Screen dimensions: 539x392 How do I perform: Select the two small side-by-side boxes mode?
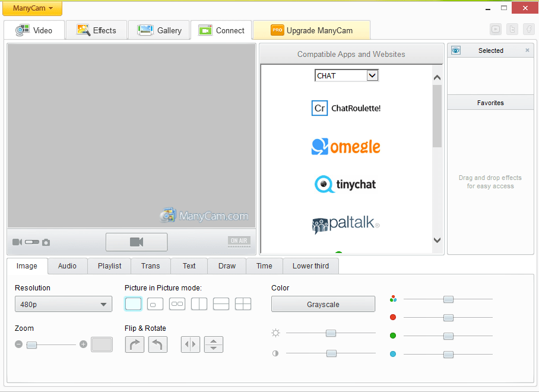[x=177, y=304]
